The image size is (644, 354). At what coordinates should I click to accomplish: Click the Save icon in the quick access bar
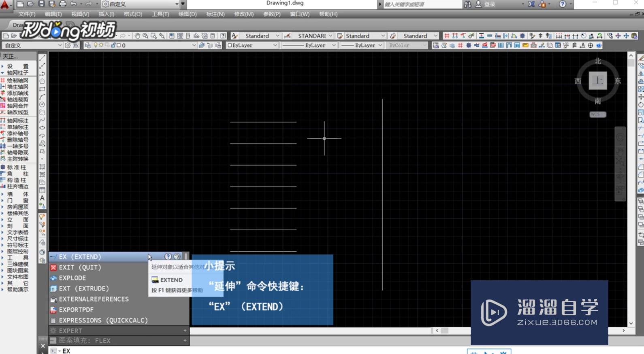coord(41,4)
